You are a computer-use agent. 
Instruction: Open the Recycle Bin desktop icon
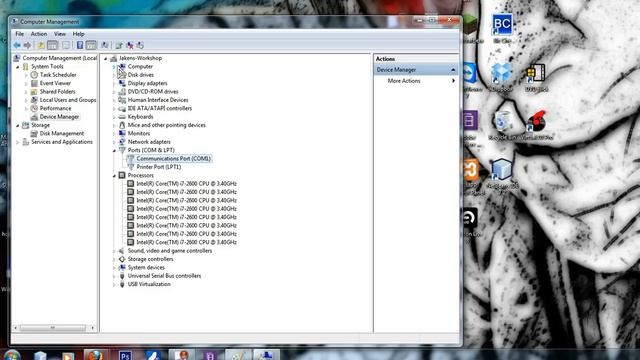[x=502, y=122]
